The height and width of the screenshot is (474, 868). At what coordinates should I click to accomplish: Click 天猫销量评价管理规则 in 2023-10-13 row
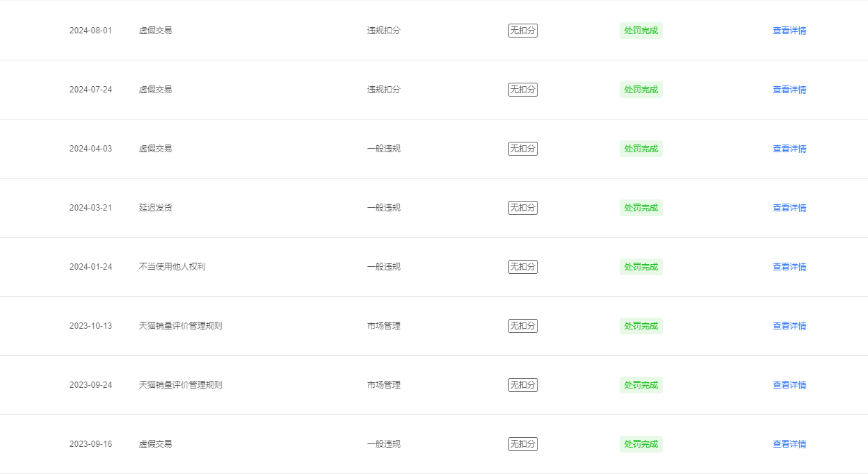(181, 326)
